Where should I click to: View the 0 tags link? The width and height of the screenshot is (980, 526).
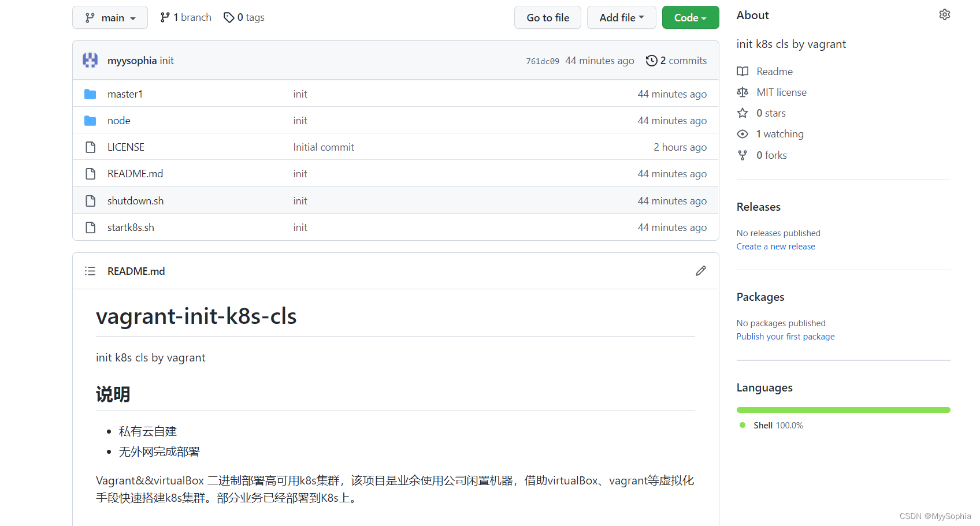(244, 17)
